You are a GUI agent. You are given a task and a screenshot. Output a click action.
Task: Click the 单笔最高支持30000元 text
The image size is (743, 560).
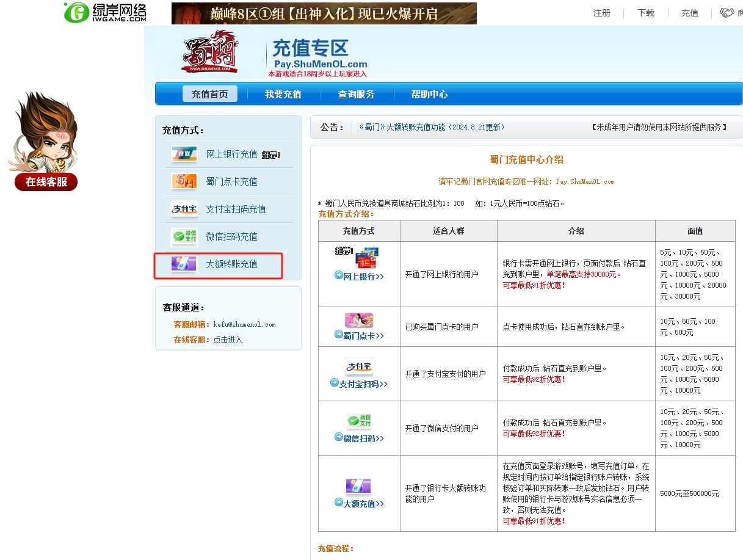[583, 274]
